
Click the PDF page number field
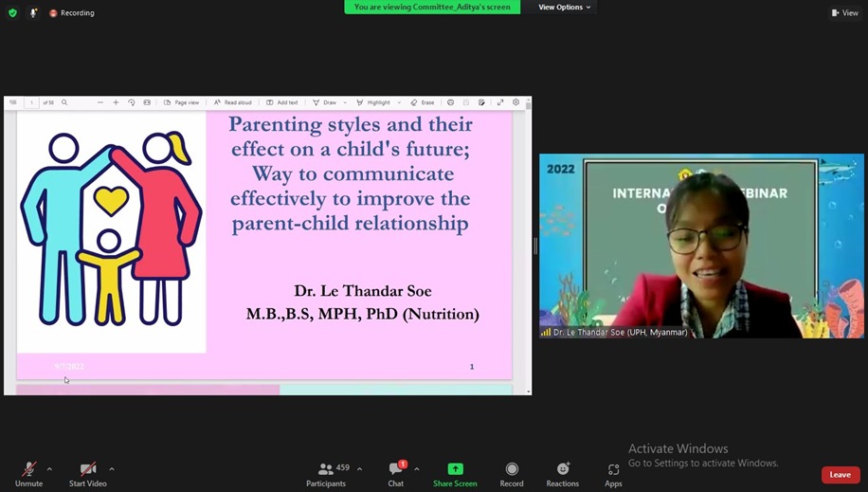click(x=32, y=102)
